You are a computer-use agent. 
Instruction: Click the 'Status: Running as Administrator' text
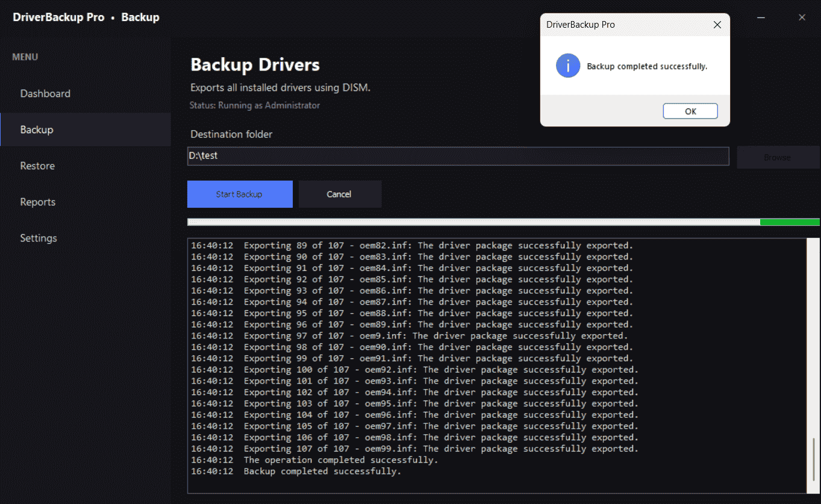pyautogui.click(x=254, y=105)
